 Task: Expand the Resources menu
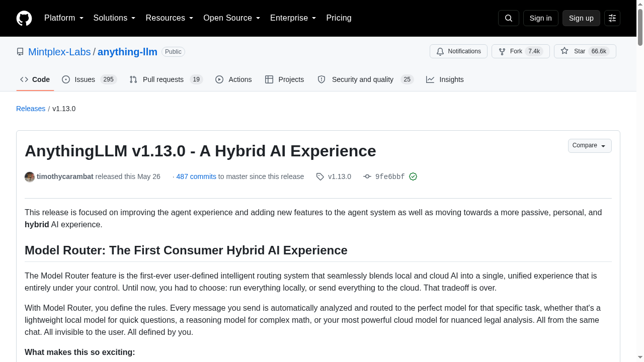coord(170,18)
